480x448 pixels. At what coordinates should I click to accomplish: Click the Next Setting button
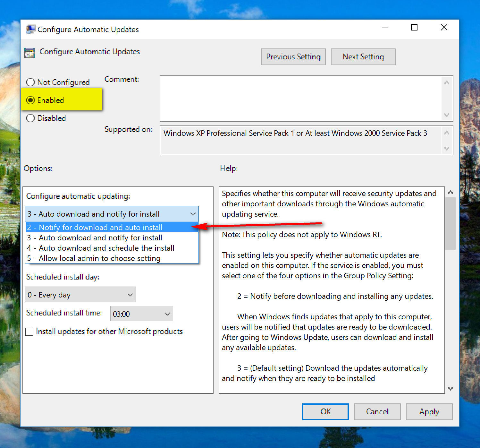pos(363,56)
